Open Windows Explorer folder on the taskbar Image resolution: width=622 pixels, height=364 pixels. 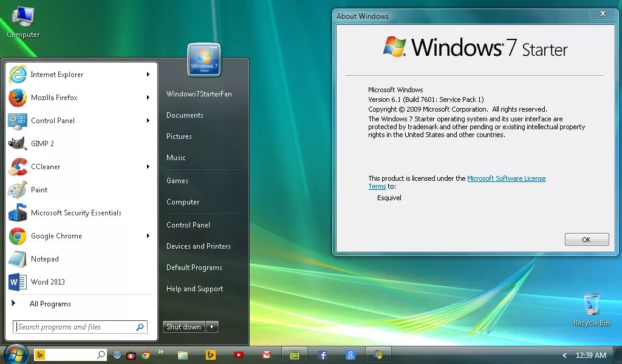182,356
